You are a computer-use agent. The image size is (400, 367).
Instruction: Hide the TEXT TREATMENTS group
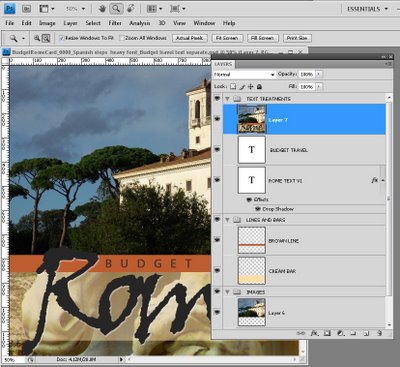(217, 99)
